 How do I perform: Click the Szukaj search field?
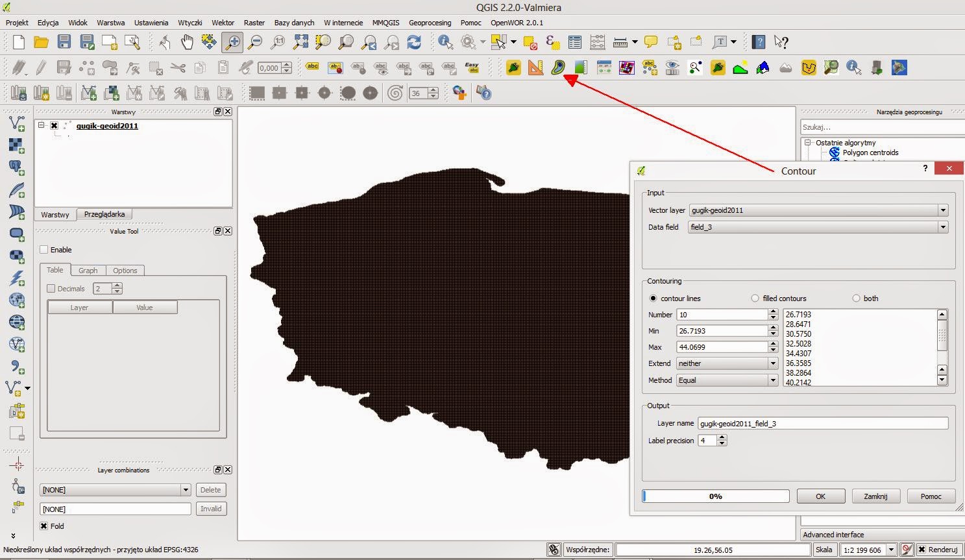click(x=883, y=127)
